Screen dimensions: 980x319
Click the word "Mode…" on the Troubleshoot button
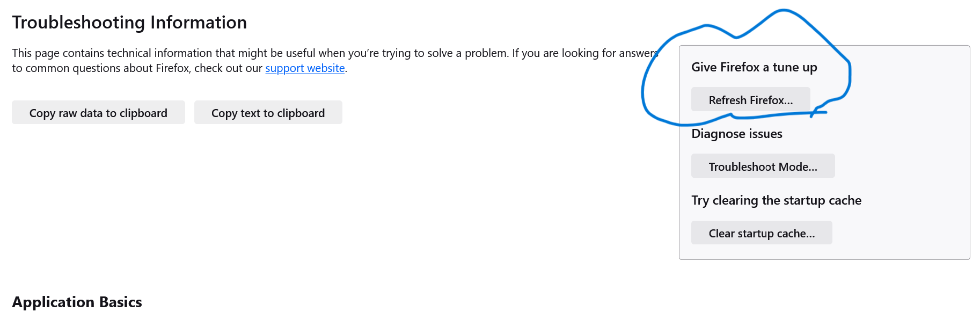(x=798, y=166)
